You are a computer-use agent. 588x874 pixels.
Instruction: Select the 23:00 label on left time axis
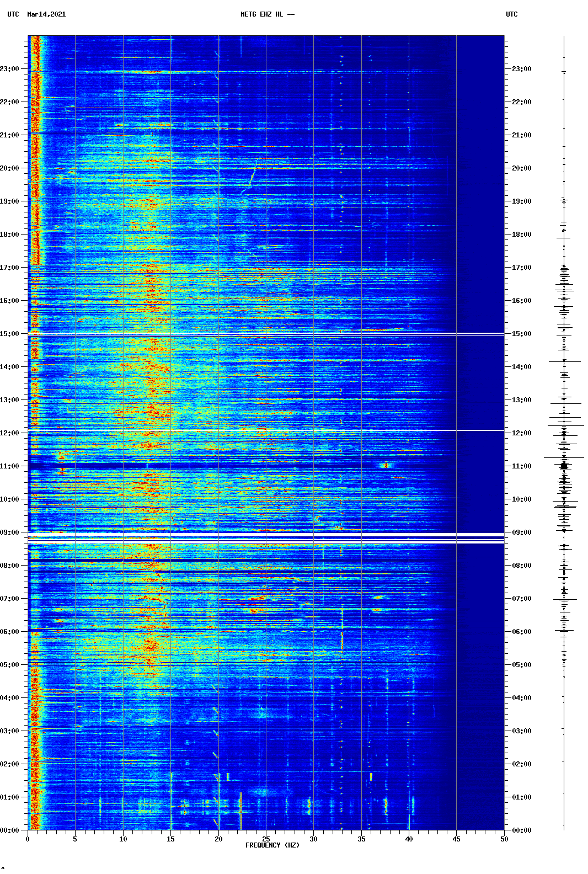(x=9, y=69)
